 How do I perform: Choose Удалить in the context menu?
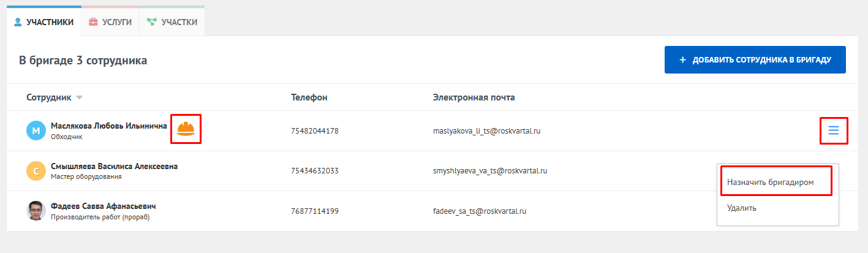[x=742, y=208]
